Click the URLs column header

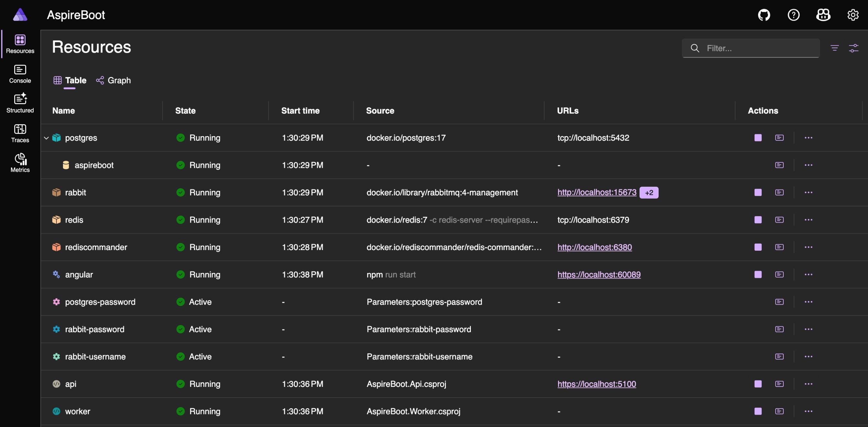point(568,111)
